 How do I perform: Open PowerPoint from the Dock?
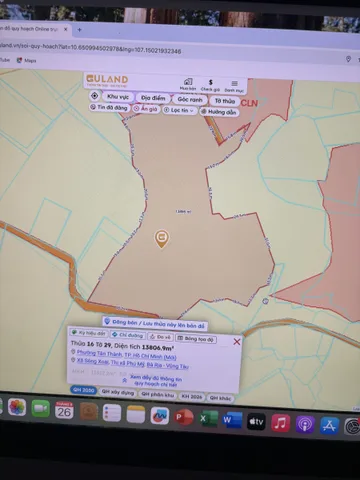(x=184, y=417)
